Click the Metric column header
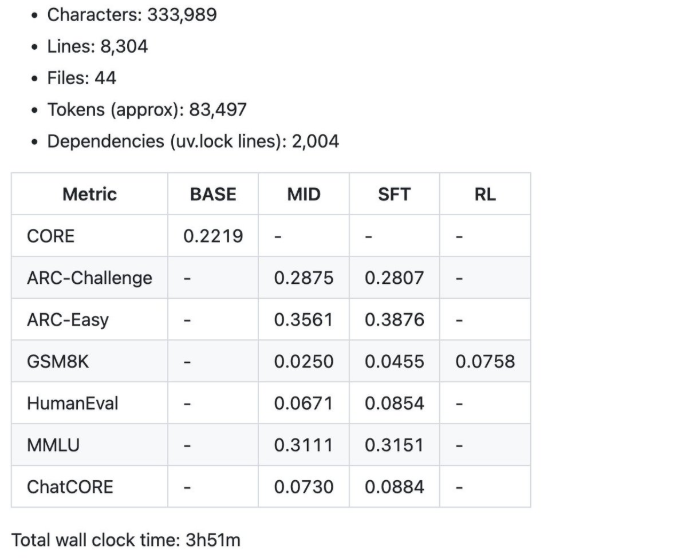The height and width of the screenshot is (558, 688). coord(90,194)
